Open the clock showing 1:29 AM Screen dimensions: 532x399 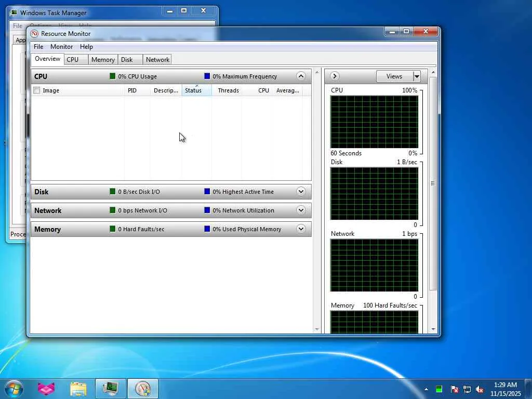coord(506,389)
